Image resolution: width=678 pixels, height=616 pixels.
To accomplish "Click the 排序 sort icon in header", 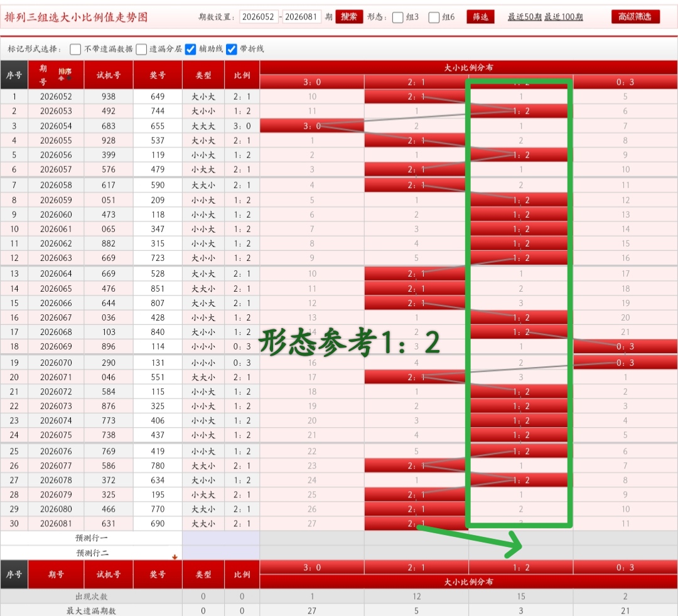I will click(x=65, y=74).
